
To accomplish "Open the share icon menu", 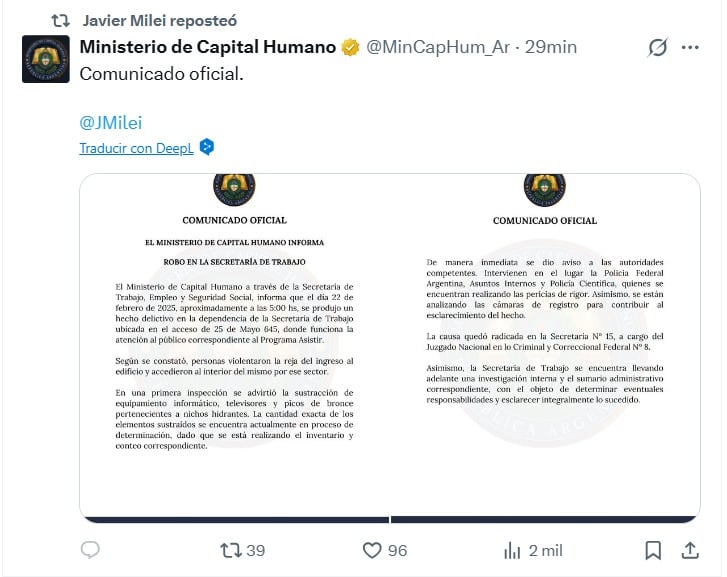I will coord(690,550).
